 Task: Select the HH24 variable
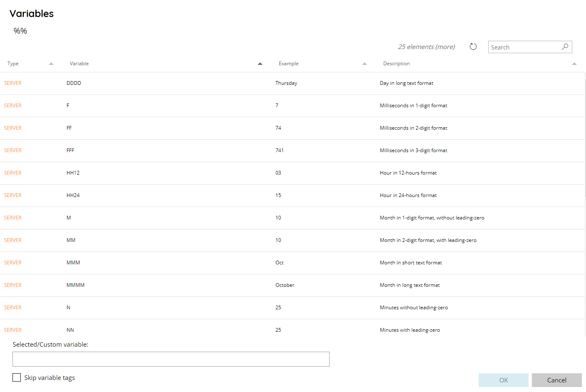(73, 195)
